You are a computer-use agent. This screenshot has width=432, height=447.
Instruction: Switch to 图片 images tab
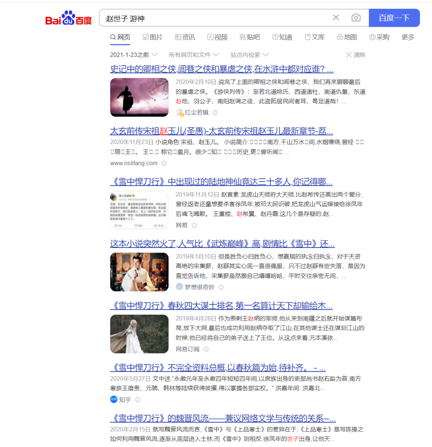pyautogui.click(x=152, y=37)
